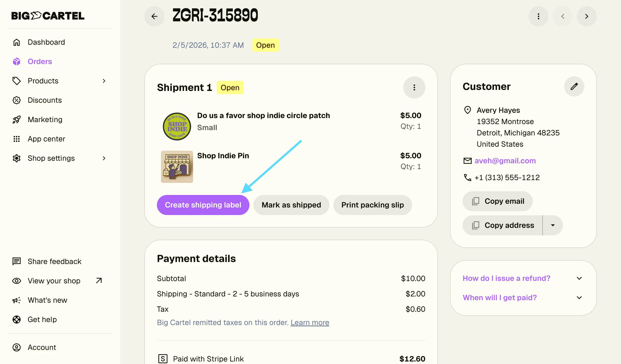Click the Big Cartel logo
Viewport: 621px width, 364px height.
48,16
